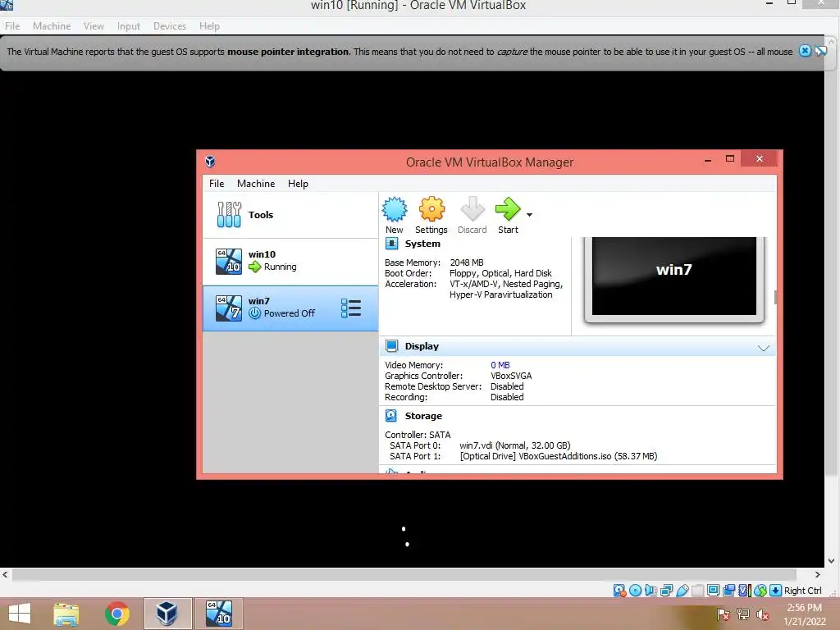This screenshot has height=630, width=840.
Task: Click the CPU virtualization V status icon
Action: [745, 591]
